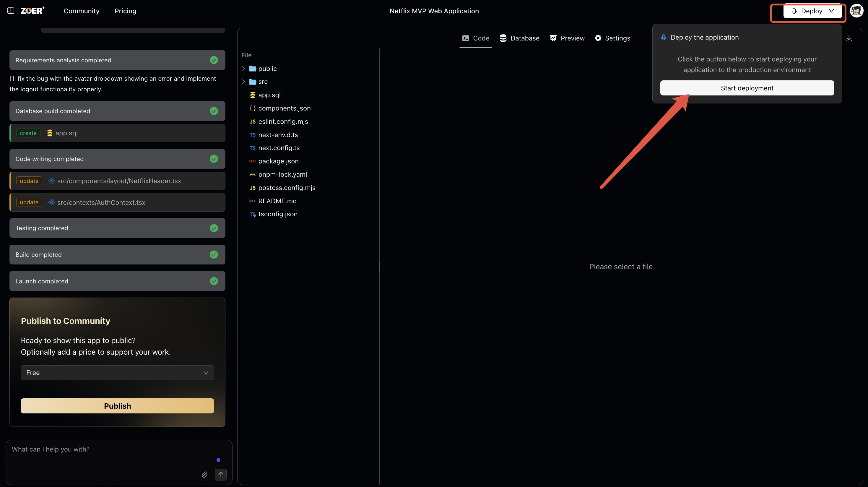Select the 'components.json' file name
The image size is (868, 487).
[x=285, y=108]
